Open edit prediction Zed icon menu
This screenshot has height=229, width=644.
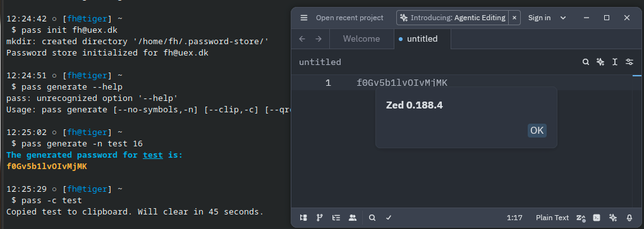click(x=581, y=218)
